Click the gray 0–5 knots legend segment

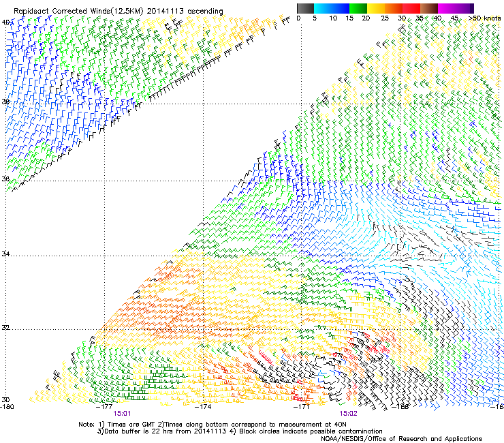click(305, 8)
